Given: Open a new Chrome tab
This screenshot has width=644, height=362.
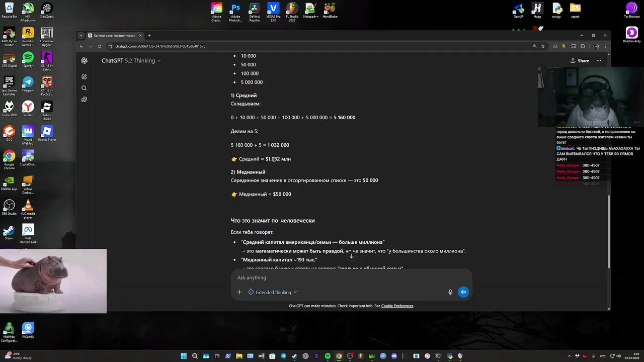Looking at the screenshot, I should click(x=149, y=36).
